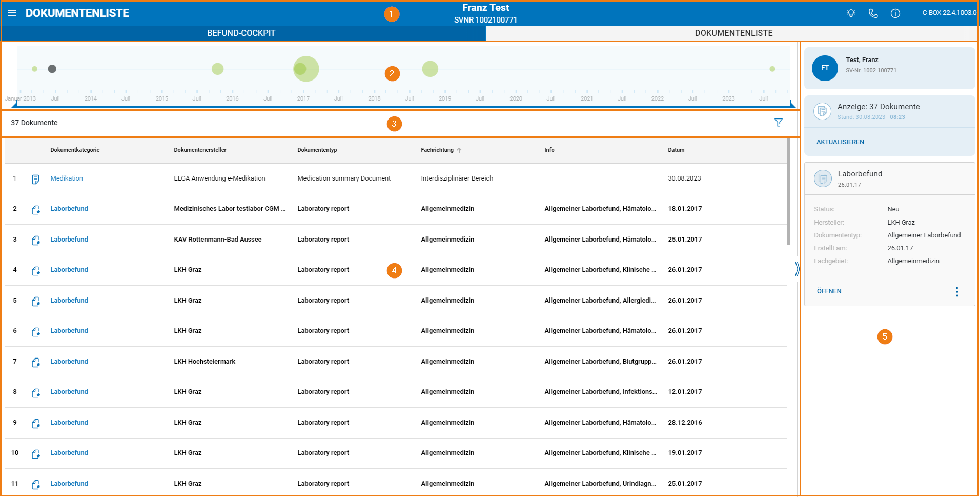Click the document list vertical scrollbar
The height and width of the screenshot is (497, 980).
[x=788, y=192]
